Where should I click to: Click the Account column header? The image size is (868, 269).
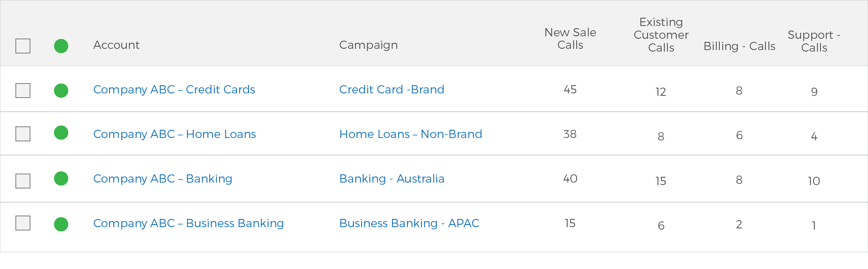(x=116, y=45)
